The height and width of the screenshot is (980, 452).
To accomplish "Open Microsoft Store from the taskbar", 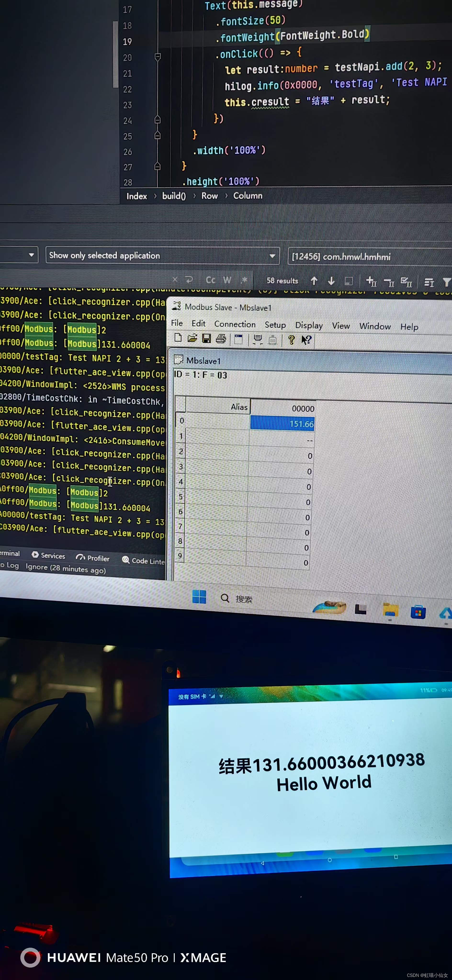I will point(418,612).
